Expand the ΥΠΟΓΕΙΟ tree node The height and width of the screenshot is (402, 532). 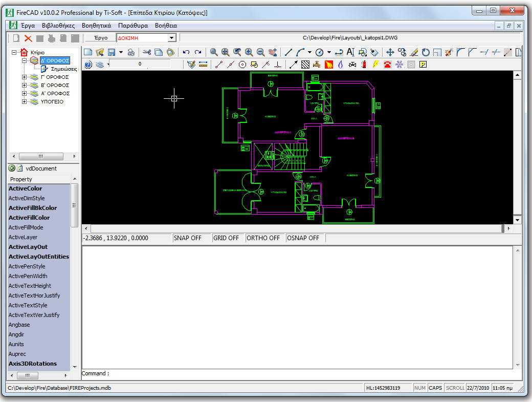click(x=24, y=101)
